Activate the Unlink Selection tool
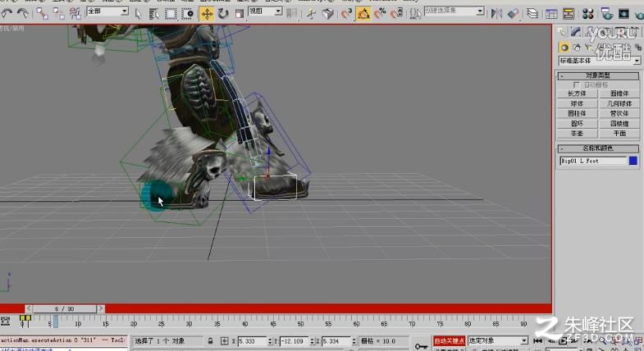 (59, 14)
